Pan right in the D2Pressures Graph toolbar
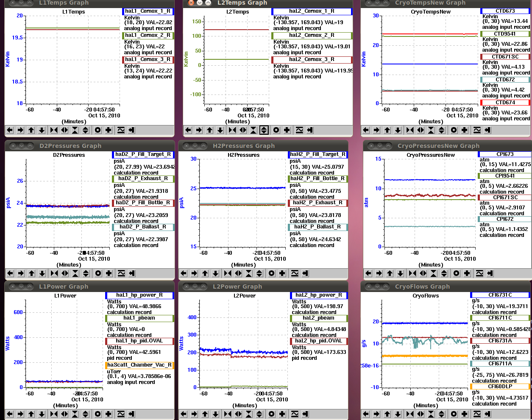 click(x=21, y=273)
